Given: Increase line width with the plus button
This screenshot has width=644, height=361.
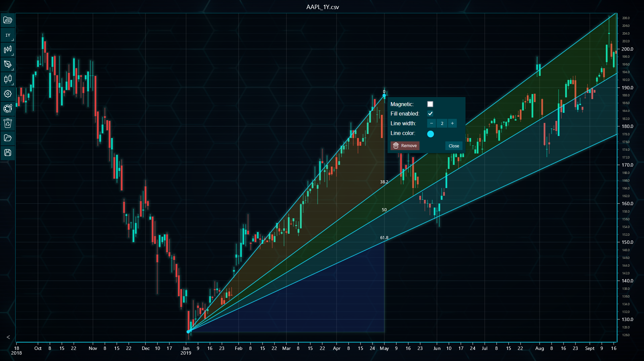Looking at the screenshot, I should pos(452,123).
